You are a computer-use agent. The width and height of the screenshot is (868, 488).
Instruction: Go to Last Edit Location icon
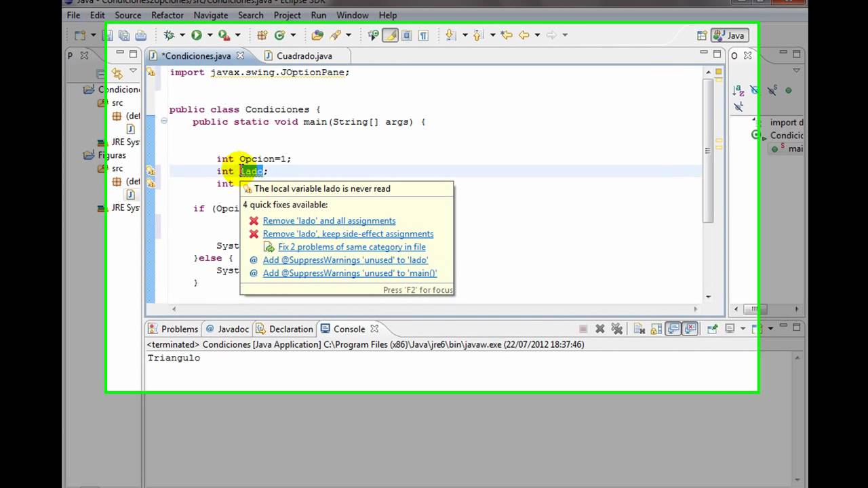(506, 35)
